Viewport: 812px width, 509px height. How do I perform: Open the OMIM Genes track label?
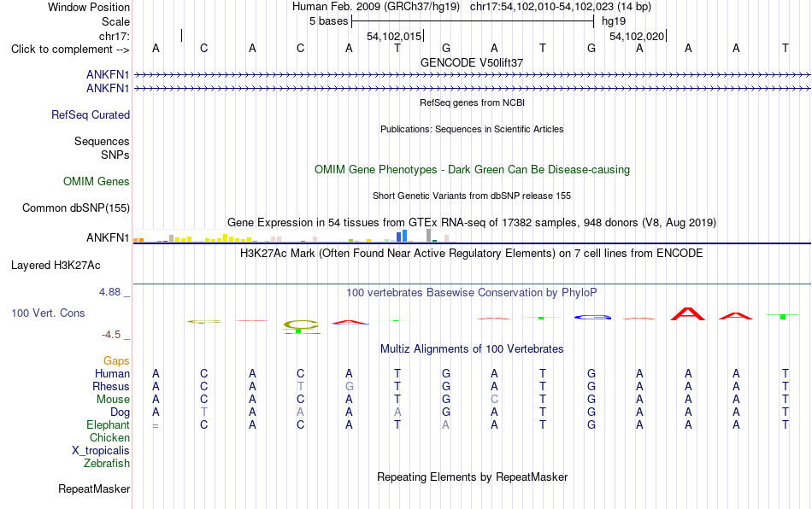pos(96,182)
